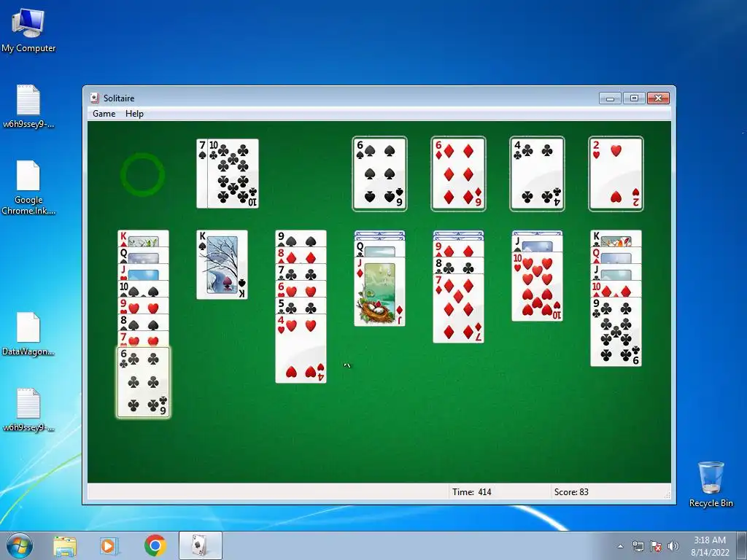The image size is (747, 560).
Task: Open the My Computer desktop icon
Action: tap(28, 30)
